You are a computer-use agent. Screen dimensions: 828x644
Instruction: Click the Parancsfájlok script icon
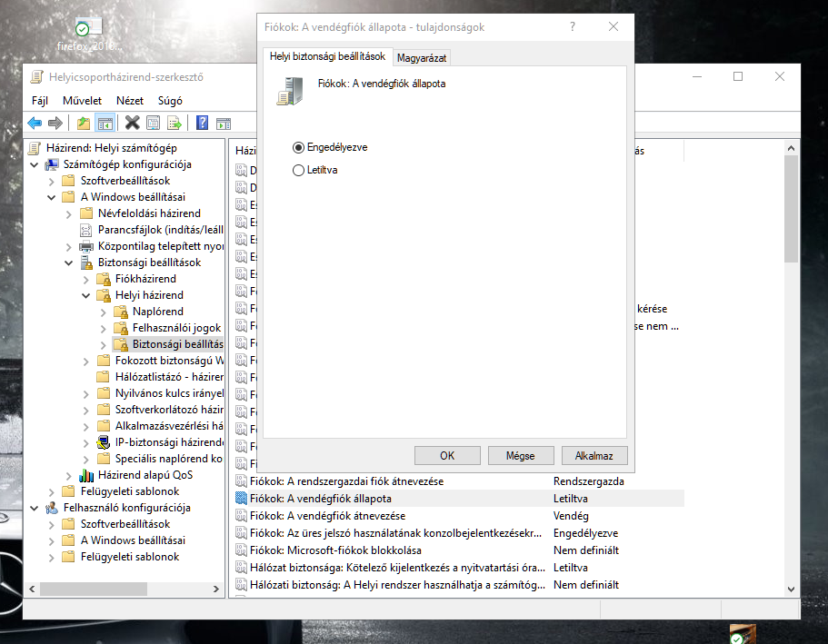click(85, 230)
